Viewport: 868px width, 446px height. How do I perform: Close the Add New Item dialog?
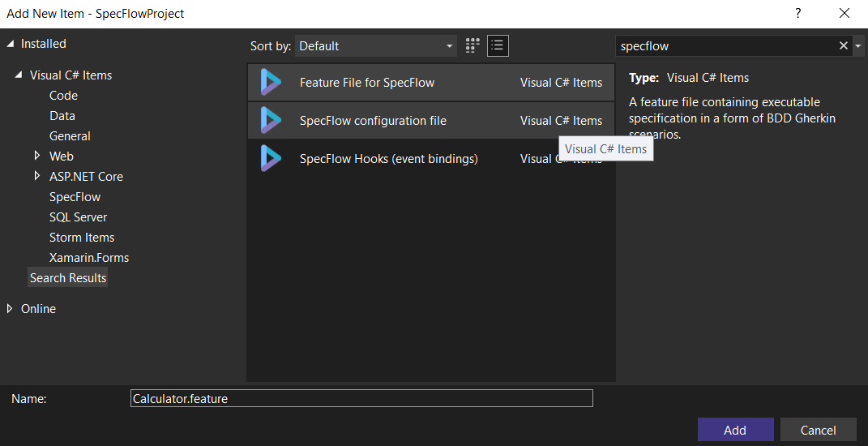(x=844, y=13)
